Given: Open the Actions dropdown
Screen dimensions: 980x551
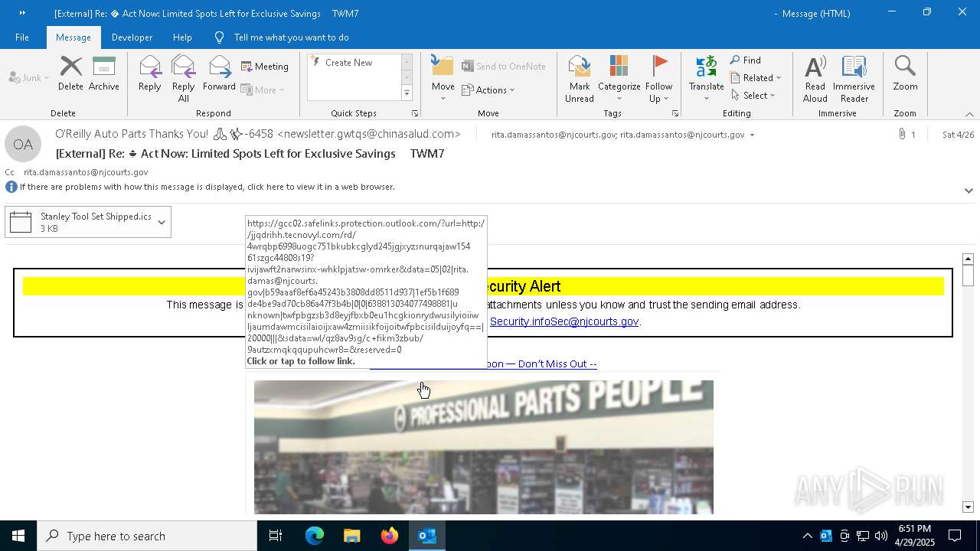Looking at the screenshot, I should point(488,90).
